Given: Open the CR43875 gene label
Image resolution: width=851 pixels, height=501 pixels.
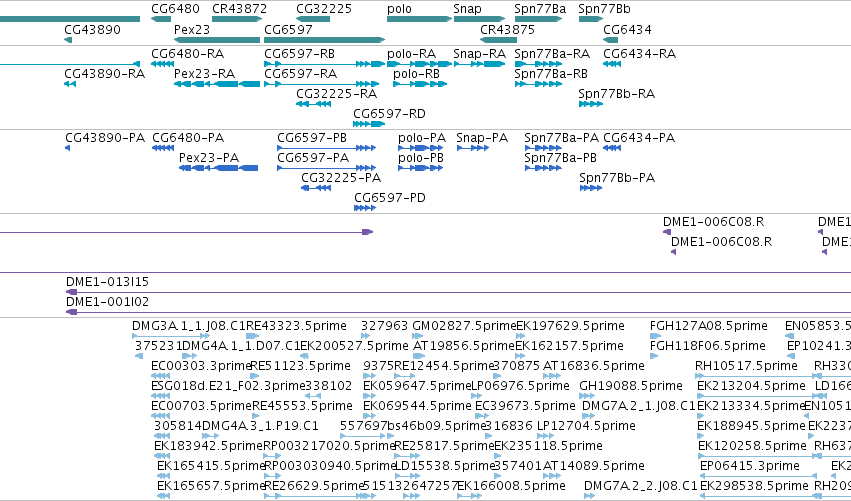Looking at the screenshot, I should 507,29.
